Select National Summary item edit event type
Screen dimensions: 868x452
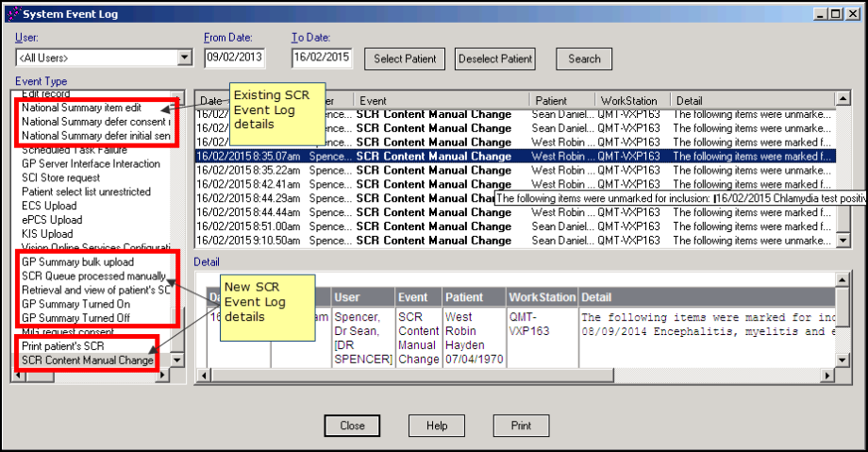pyautogui.click(x=81, y=108)
